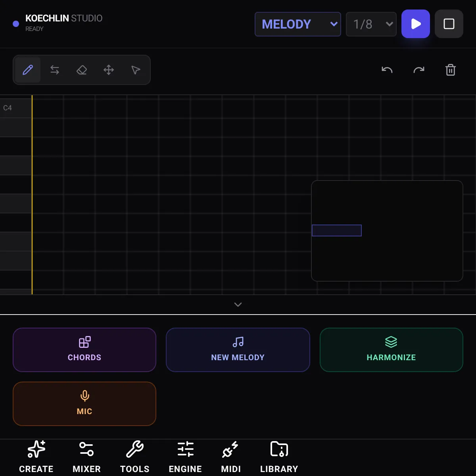Switch to the Selection arrow tool
Screen dimensions: 476x476
[x=136, y=70]
